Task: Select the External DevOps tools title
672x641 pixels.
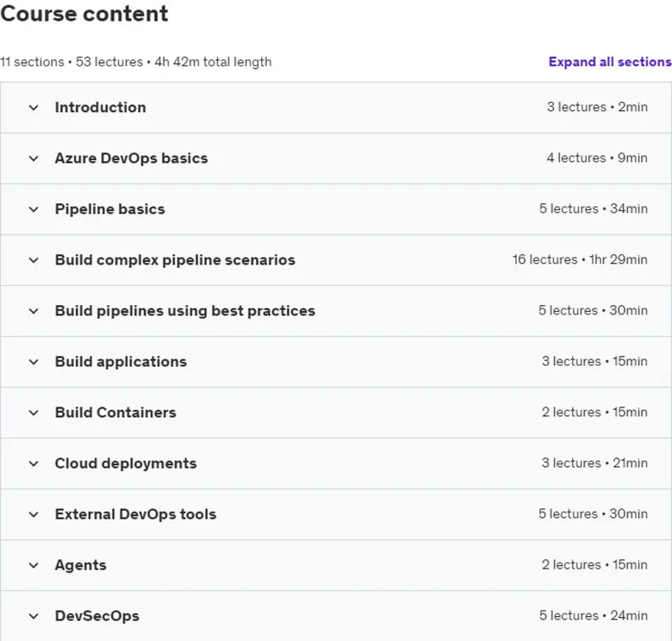Action: coord(135,514)
